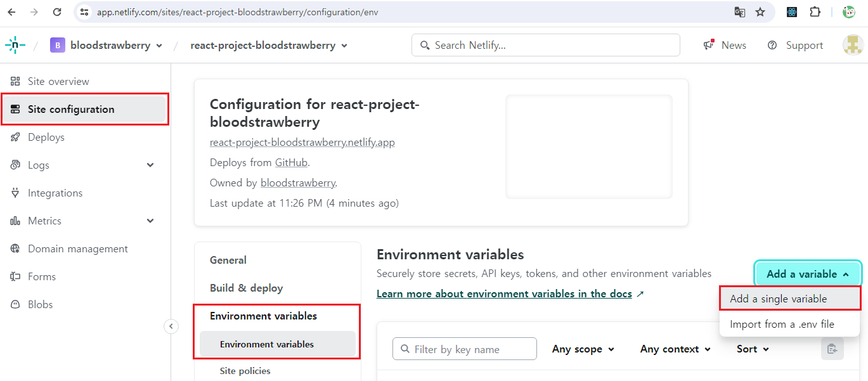Open the Sort dropdown
The image size is (868, 381).
[x=753, y=349]
